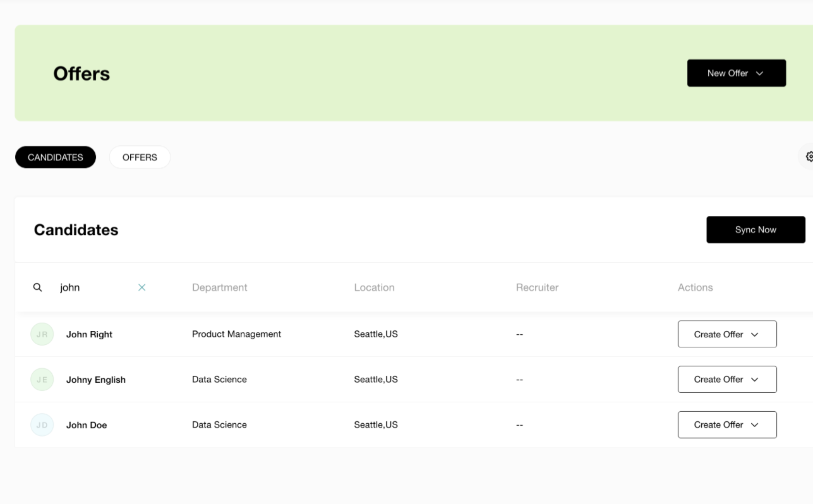Open Create Offer for Johny English

pos(727,379)
